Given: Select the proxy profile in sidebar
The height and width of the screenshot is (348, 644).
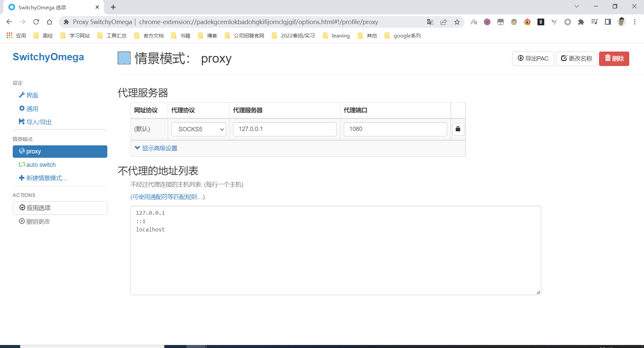Looking at the screenshot, I should pos(60,151).
